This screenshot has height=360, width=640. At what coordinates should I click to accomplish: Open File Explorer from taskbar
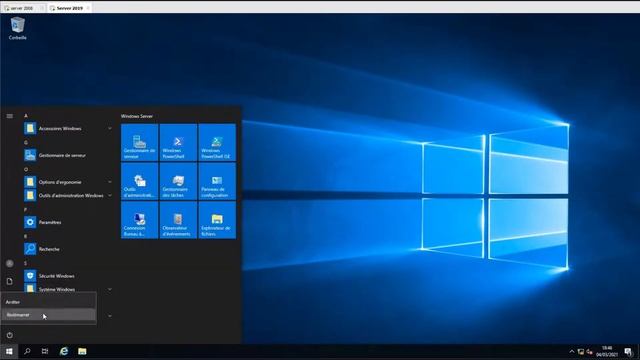[x=82, y=351]
